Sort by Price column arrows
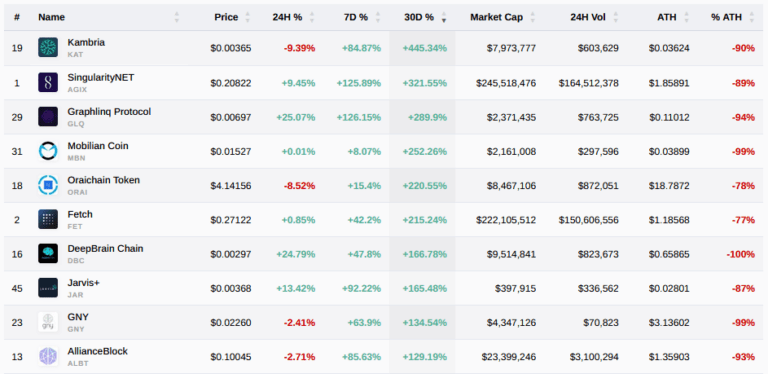The image size is (768, 374). coord(247,18)
